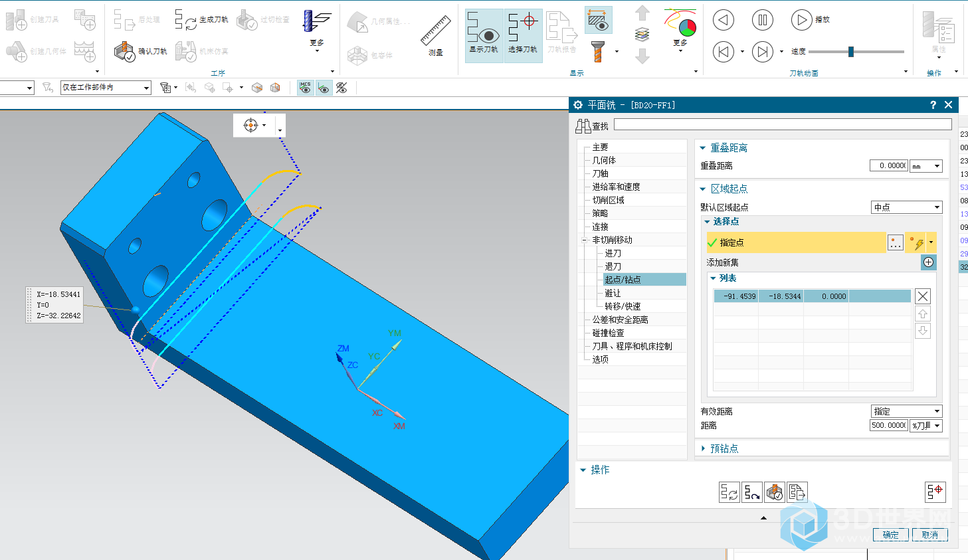Click the 指定点 highlighted selection row
This screenshot has height=560, width=968.
pyautogui.click(x=796, y=242)
